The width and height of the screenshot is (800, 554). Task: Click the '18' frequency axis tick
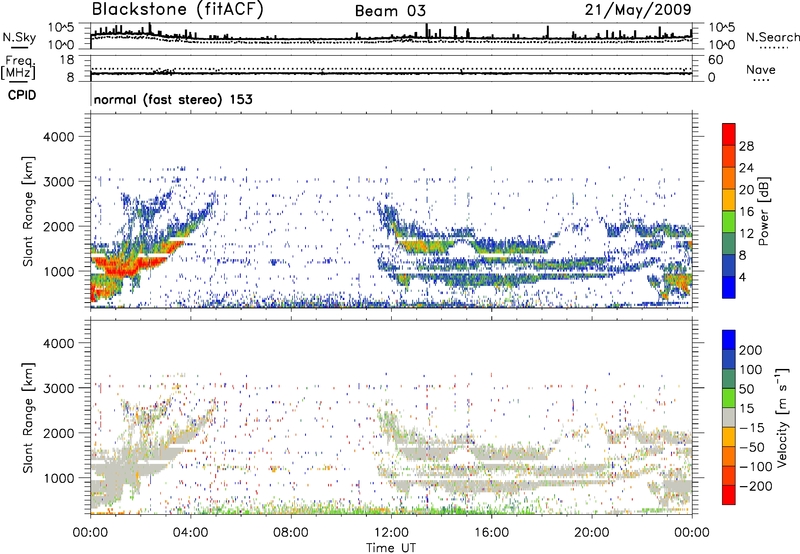coord(67,60)
